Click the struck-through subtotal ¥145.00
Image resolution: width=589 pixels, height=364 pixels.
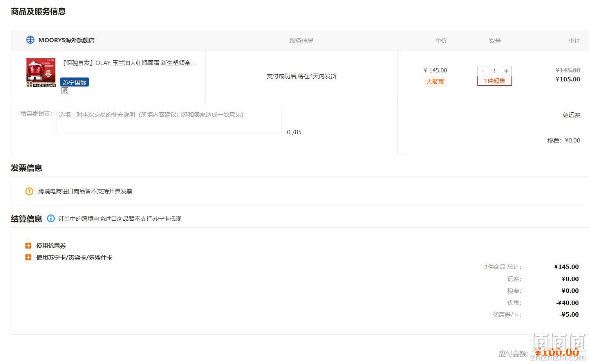tap(568, 70)
